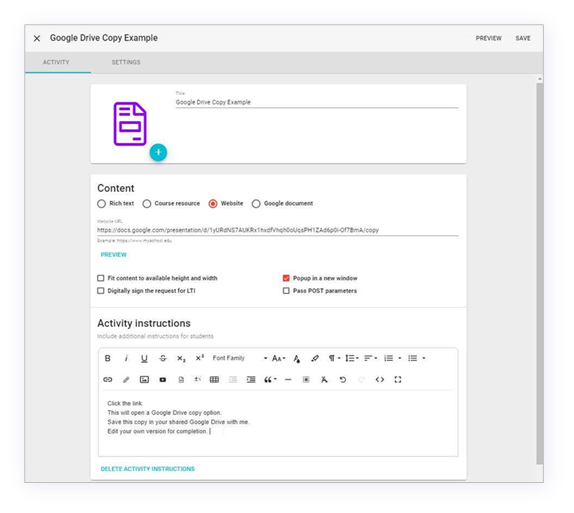Open the text alignment dropdown
The image size is (574, 513).
370,358
